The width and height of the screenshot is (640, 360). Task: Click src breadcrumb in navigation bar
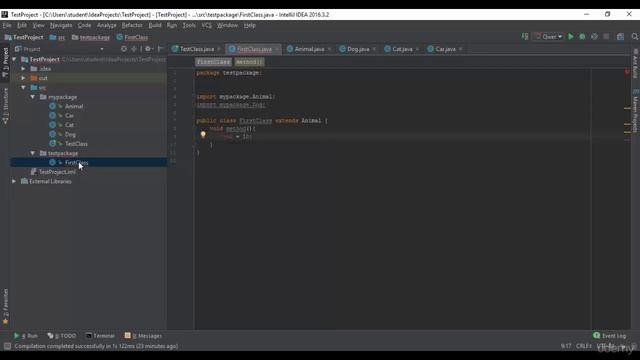click(61, 37)
